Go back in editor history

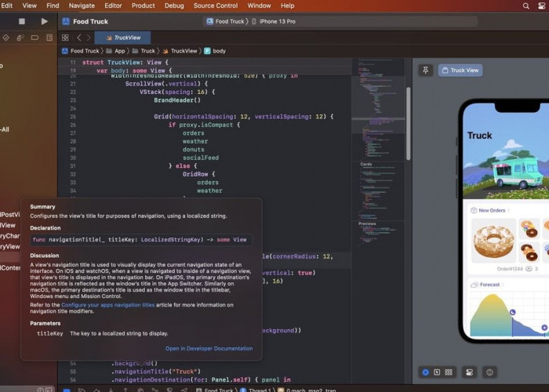(x=79, y=38)
